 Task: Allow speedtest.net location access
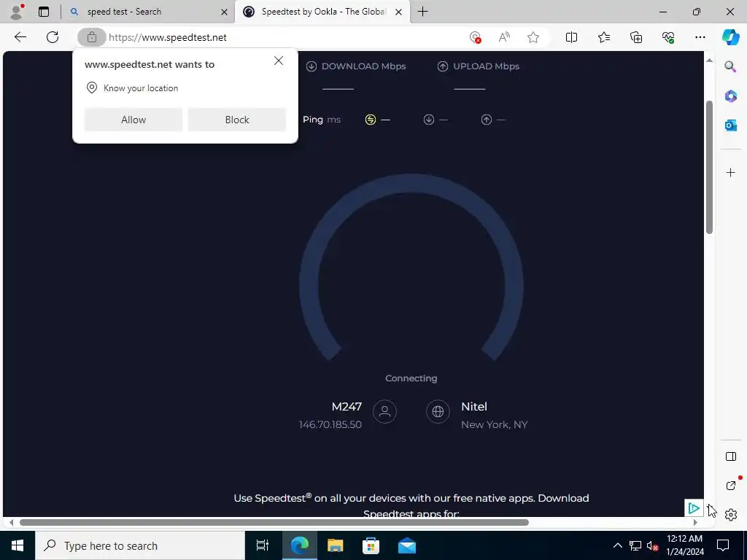(x=133, y=120)
